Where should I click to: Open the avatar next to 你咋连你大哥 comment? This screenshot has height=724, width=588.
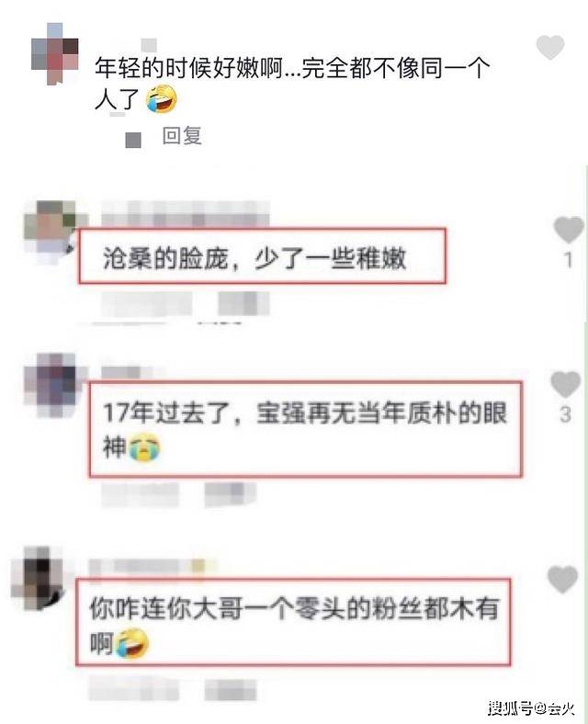click(38, 579)
